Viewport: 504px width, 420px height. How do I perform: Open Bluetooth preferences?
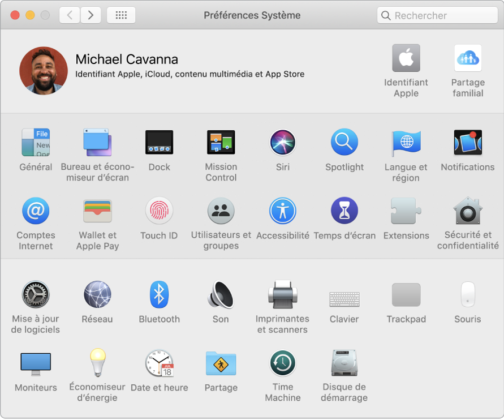[x=159, y=295]
